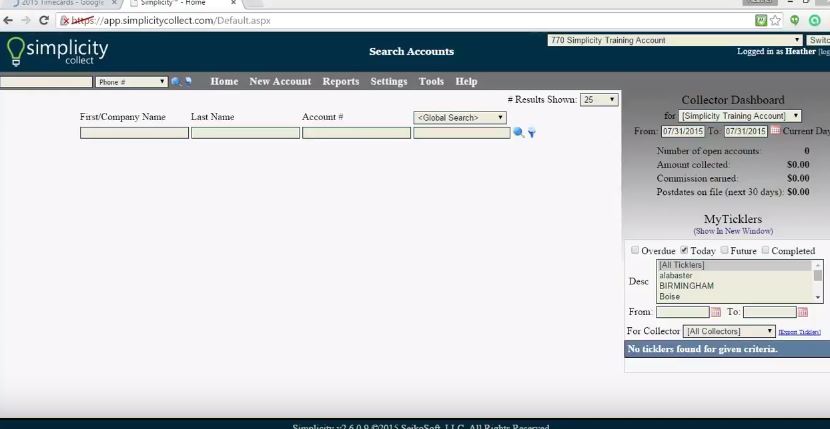Image resolution: width=830 pixels, height=429 pixels.
Task: Click the quick search magnifier beside Phone # dropdown
Action: coord(176,82)
